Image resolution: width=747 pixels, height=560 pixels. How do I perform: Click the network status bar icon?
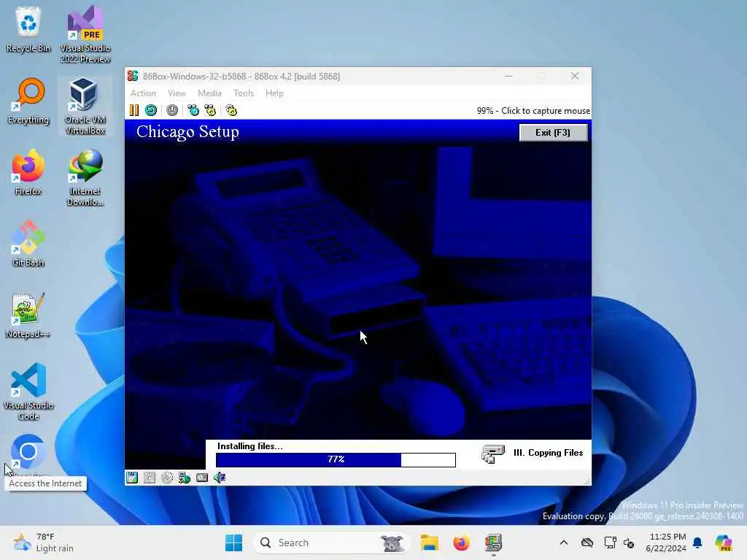click(185, 477)
